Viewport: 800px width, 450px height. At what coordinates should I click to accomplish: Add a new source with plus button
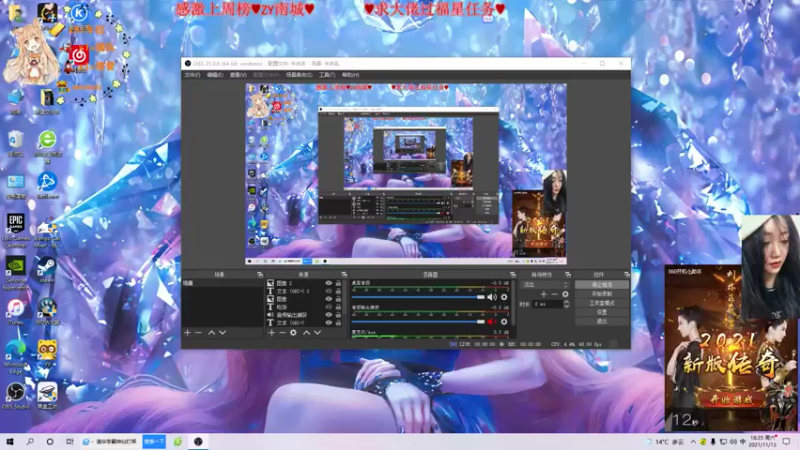click(x=271, y=333)
